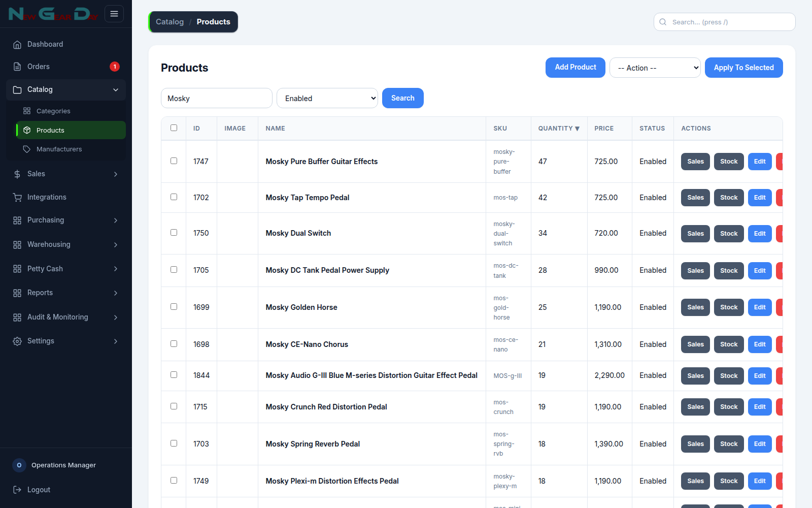Viewport: 812px width, 508px height.
Task: Open Manufacturers under Catalog
Action: [x=71, y=149]
